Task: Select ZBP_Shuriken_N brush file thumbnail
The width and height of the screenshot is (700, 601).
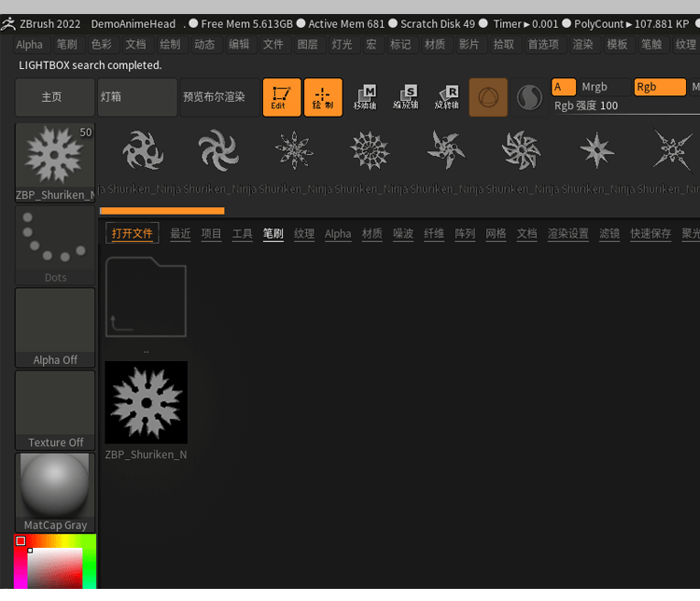Action: click(x=146, y=402)
